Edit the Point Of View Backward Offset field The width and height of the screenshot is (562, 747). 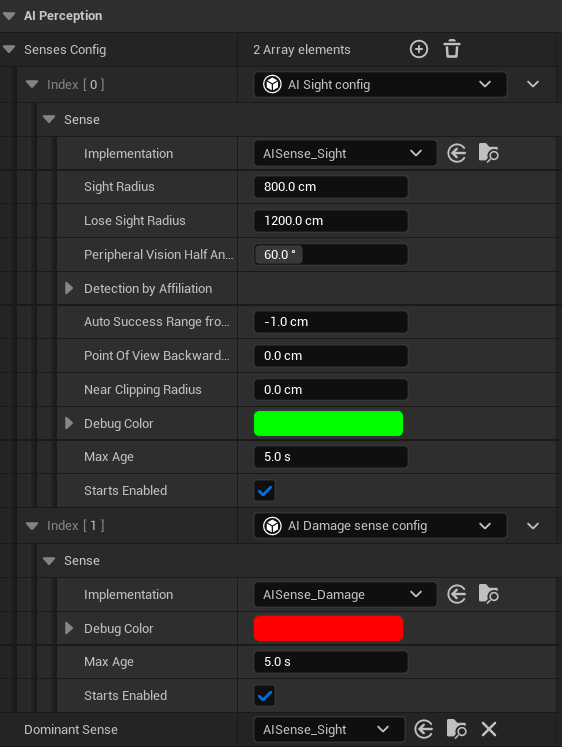[x=331, y=355]
